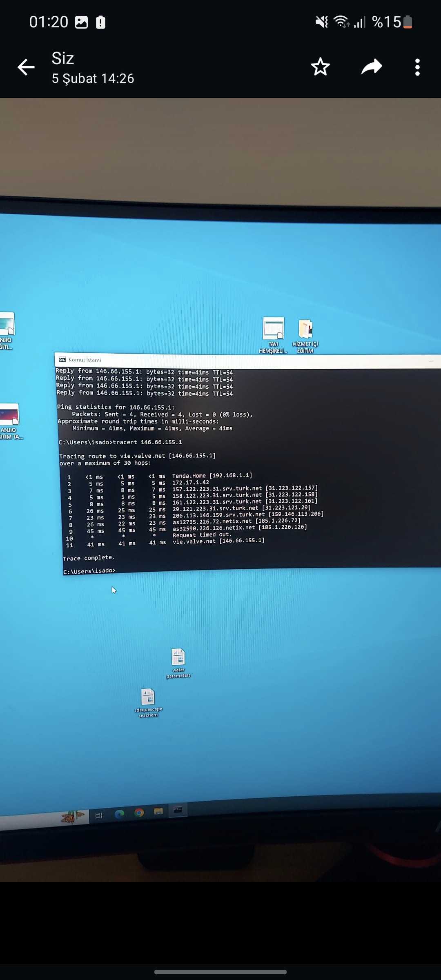441x980 pixels.
Task: Click the "Request timed out." hop line
Action: 202,535
